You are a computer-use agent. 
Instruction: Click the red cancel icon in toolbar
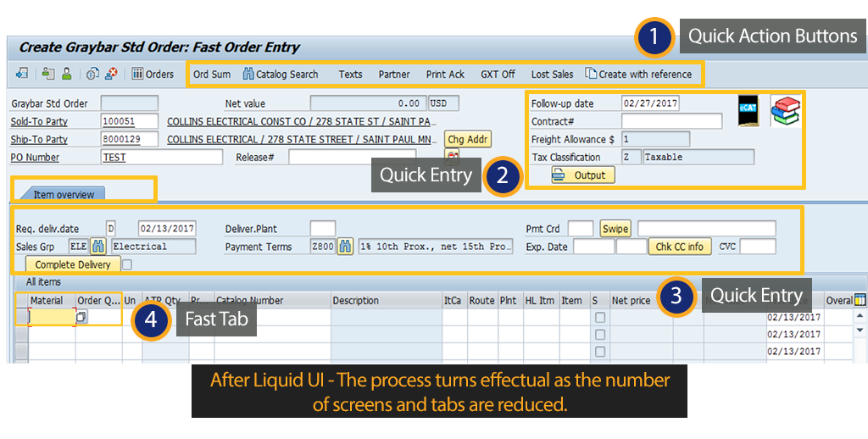(x=111, y=75)
